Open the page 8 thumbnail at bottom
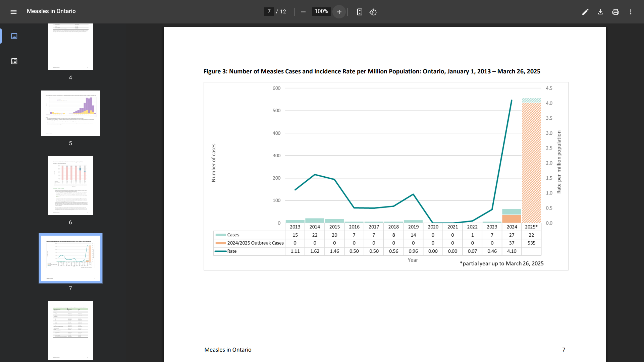This screenshot has height=362, width=644. coord(70,330)
